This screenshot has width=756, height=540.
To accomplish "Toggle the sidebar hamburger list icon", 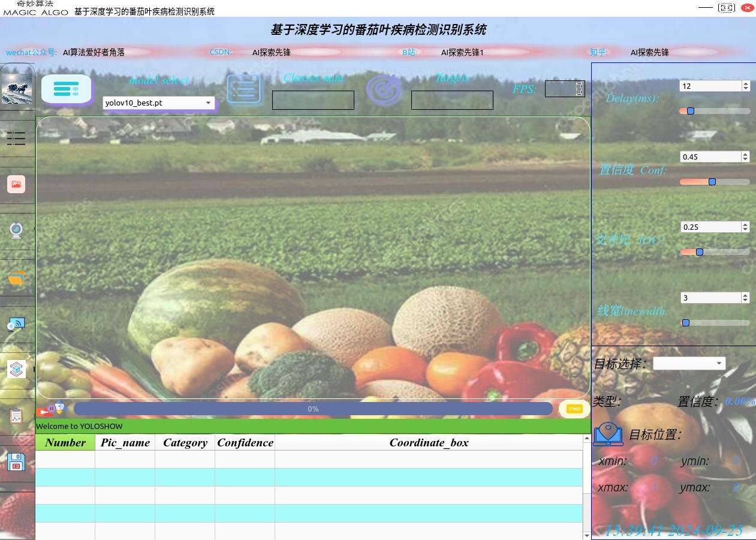I will 16,139.
